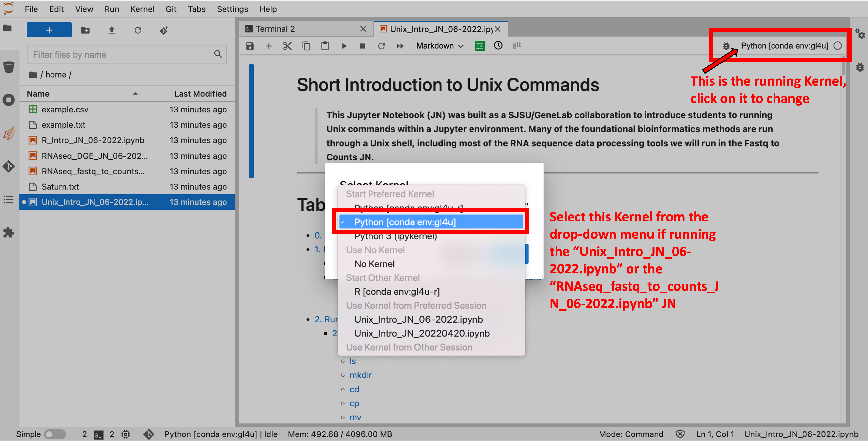Click the clock icon in notebook toolbar
868x441 pixels.
(498, 45)
